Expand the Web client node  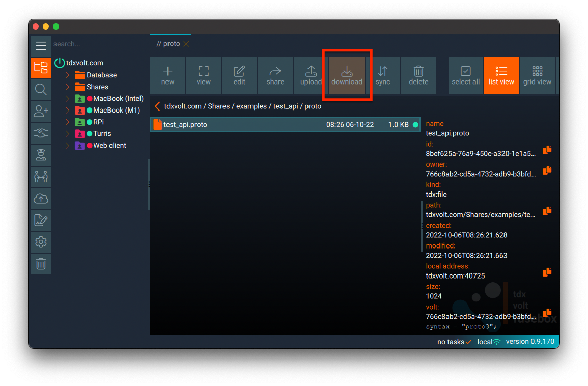(x=68, y=145)
